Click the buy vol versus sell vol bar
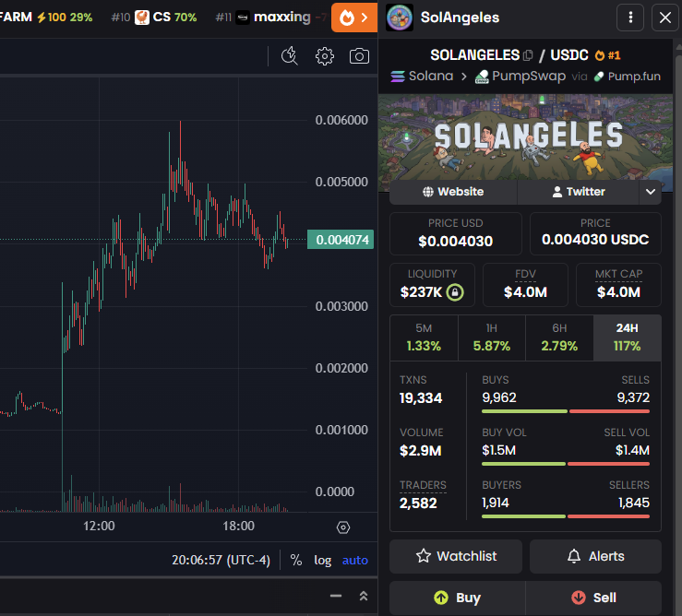 point(566,464)
